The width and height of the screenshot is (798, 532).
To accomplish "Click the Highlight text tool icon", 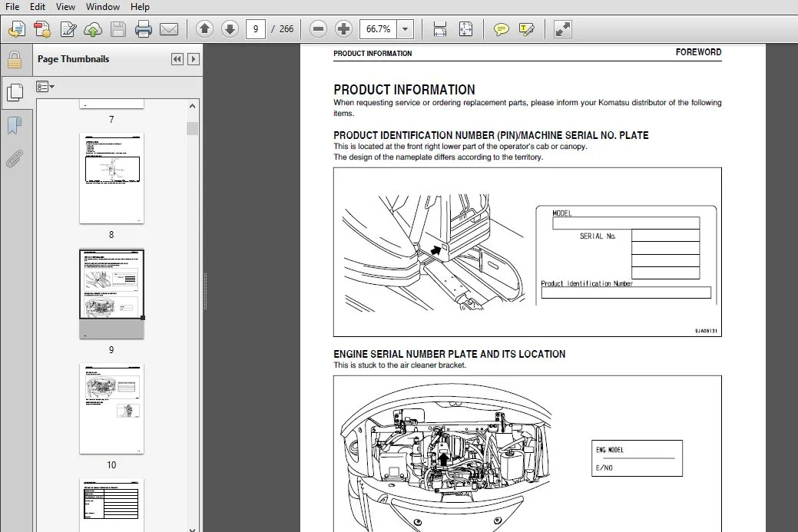I will pyautogui.click(x=527, y=29).
